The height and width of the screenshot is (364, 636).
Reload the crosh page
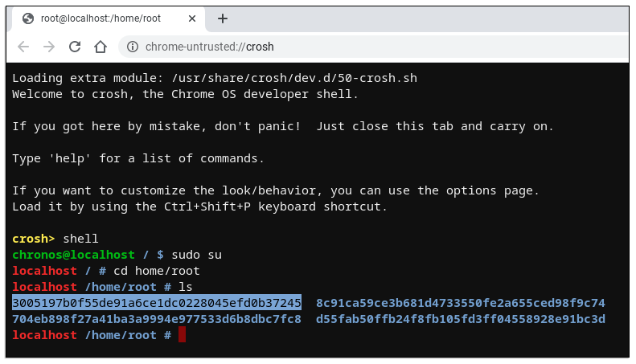pyautogui.click(x=75, y=47)
